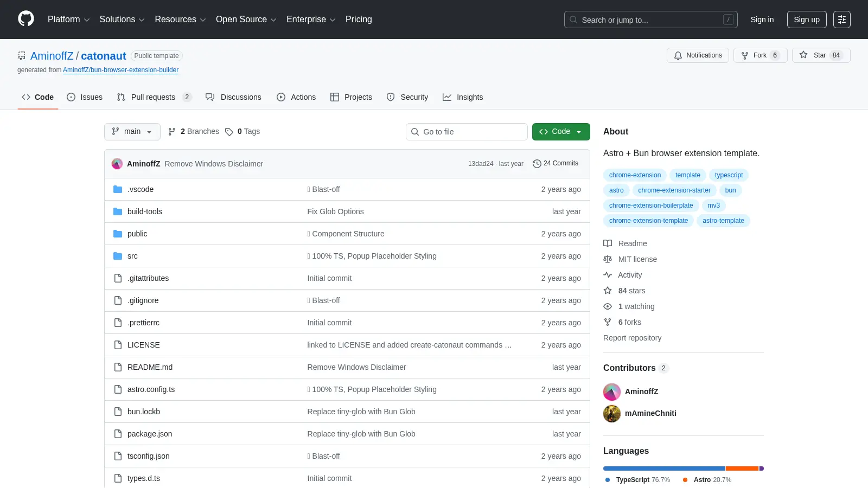Image resolution: width=868 pixels, height=488 pixels.
Task: Click the Pricing link
Action: point(359,20)
